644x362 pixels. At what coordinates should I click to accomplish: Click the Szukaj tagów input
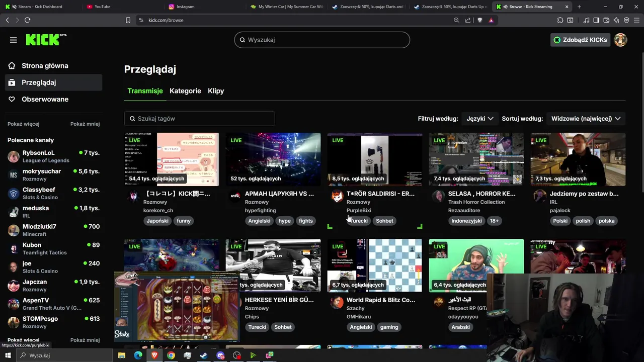tap(199, 119)
